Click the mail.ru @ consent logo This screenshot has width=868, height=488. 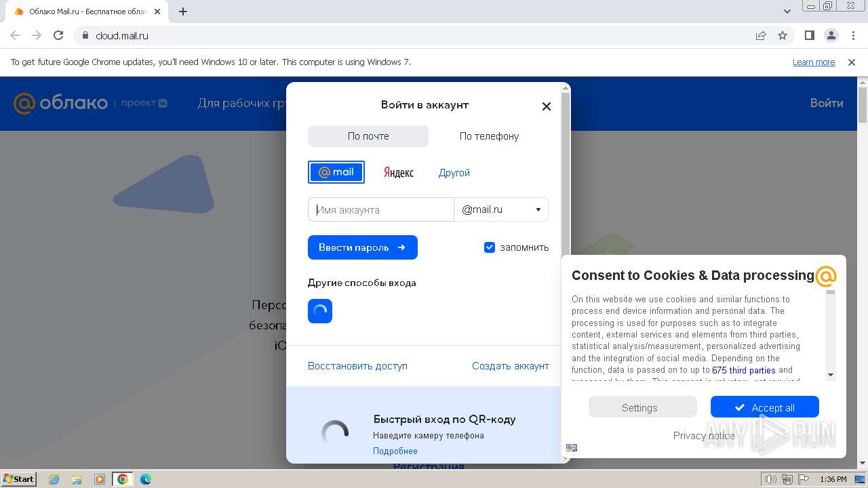point(825,276)
